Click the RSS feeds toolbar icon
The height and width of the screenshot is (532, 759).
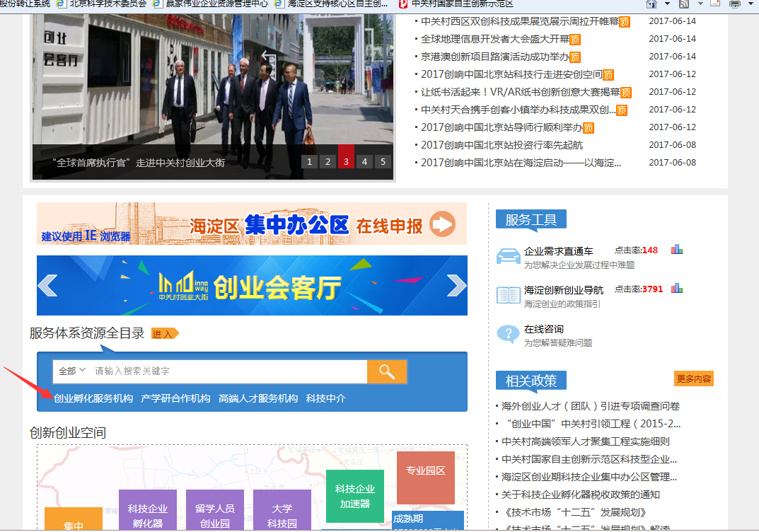point(684,4)
